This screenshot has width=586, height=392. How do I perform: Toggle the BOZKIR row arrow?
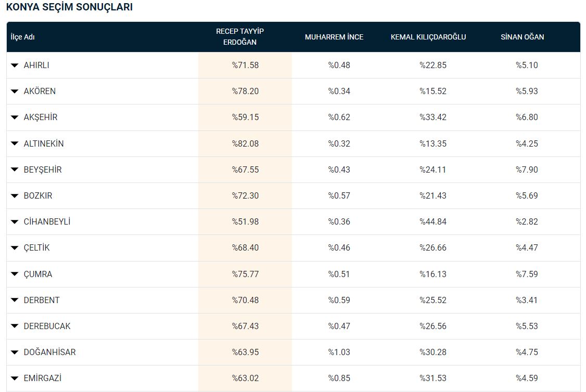[x=15, y=196]
